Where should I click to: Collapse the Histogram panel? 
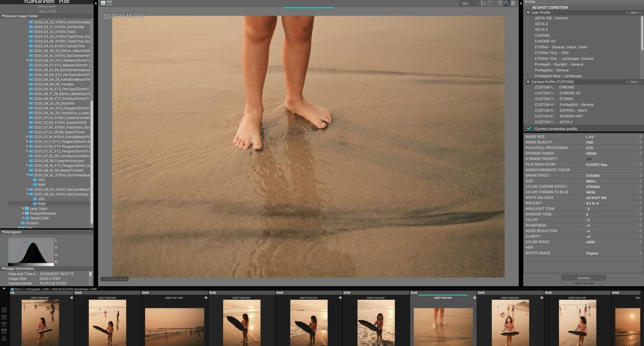point(3,232)
